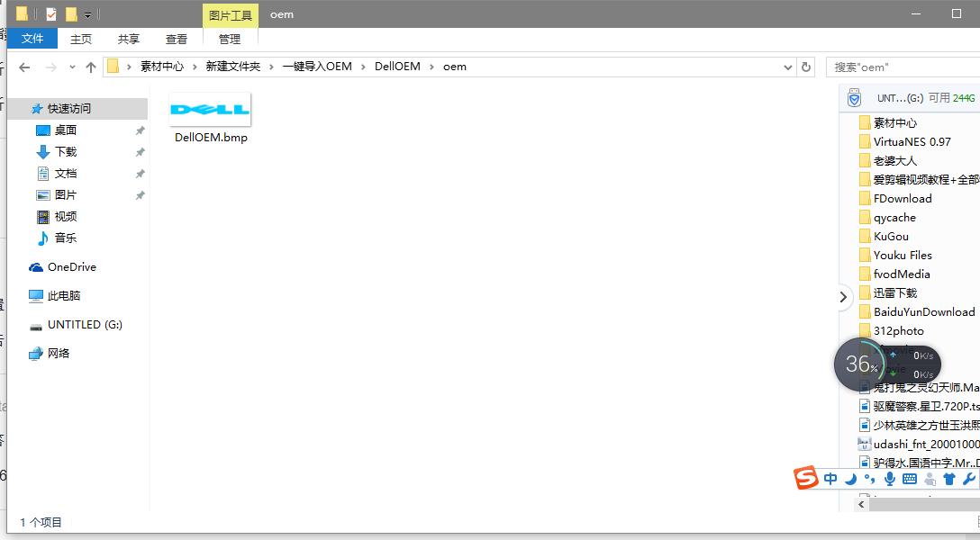Open 网络 from the sidebar
Viewport: 980px width, 540px height.
pyautogui.click(x=56, y=353)
